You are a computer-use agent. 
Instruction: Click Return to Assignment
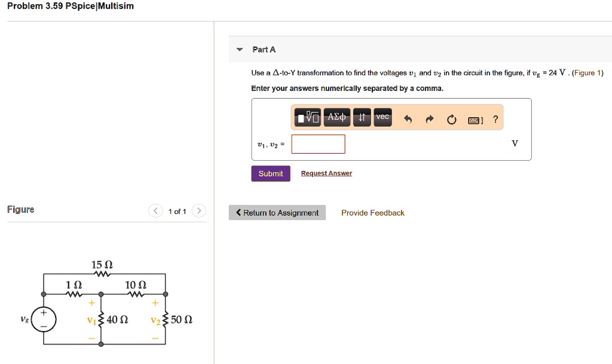point(277,212)
